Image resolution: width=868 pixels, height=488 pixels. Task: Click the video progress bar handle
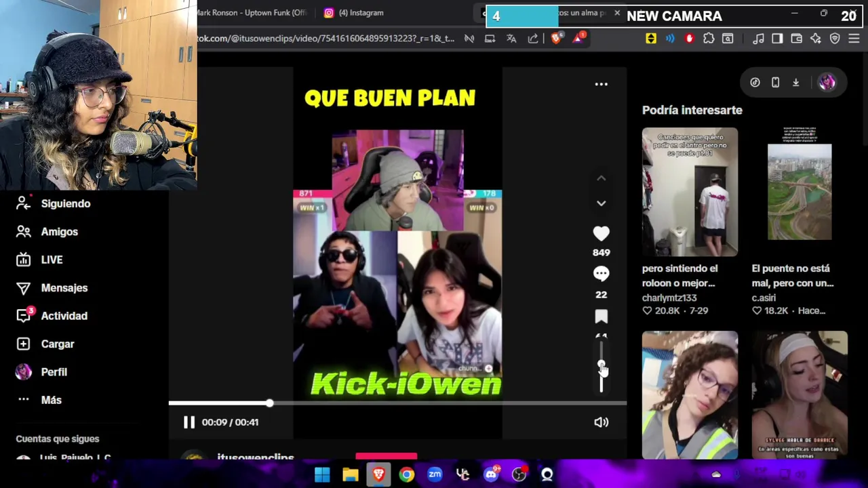click(270, 403)
